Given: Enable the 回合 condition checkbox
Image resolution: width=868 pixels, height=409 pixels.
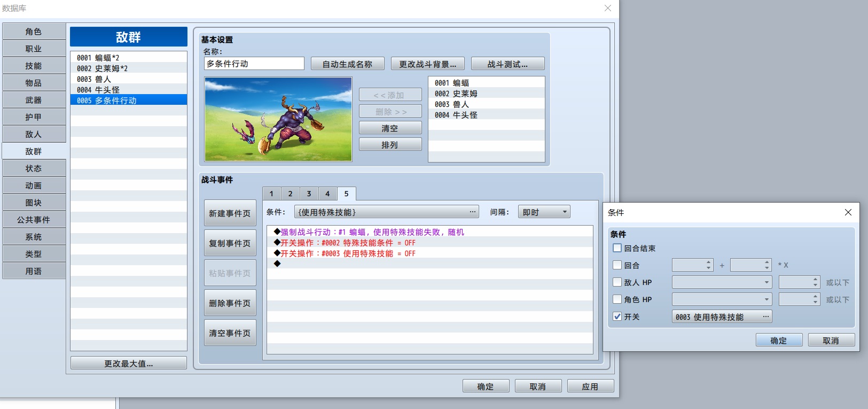Looking at the screenshot, I should coord(617,265).
